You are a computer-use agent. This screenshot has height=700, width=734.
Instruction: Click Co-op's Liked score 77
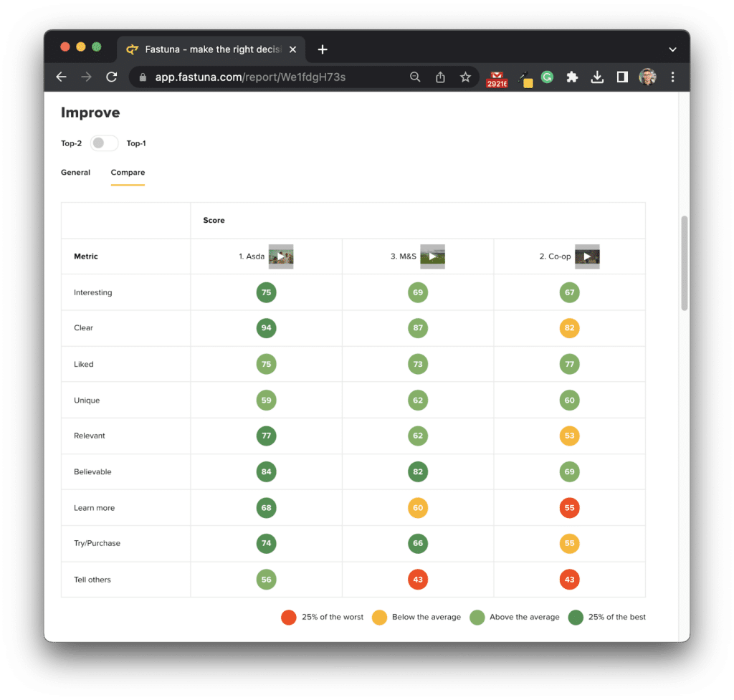[569, 364]
